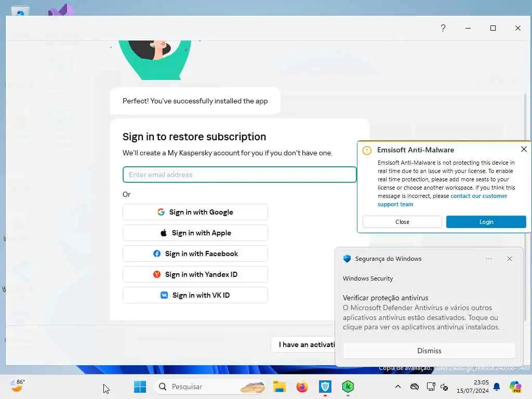Open Segurança do Windows notification options menu
The image size is (532, 399).
488,259
